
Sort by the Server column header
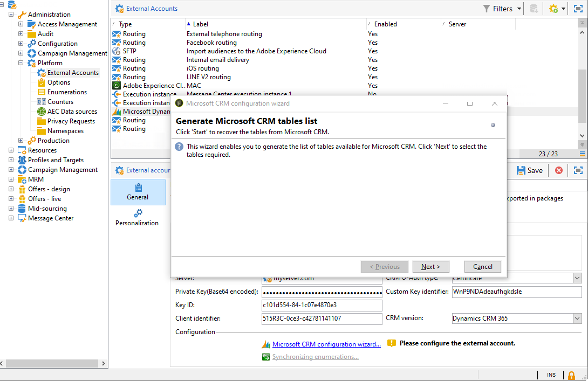pyautogui.click(x=478, y=24)
